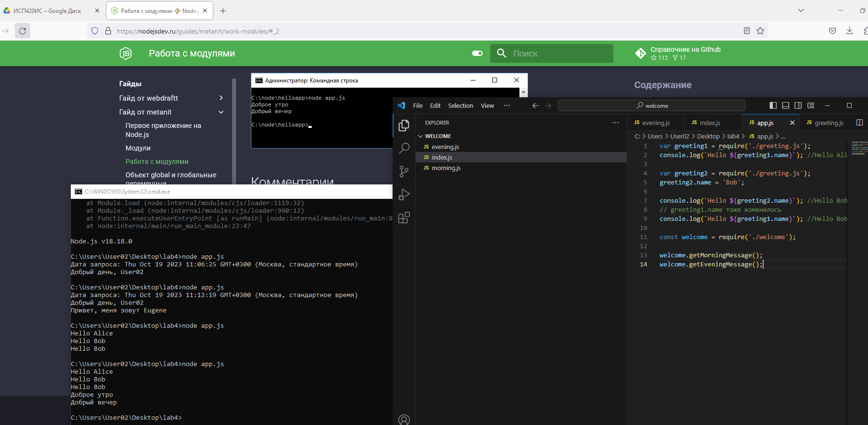Open the 'Модули' guide link
868x425 pixels.
pos(138,148)
